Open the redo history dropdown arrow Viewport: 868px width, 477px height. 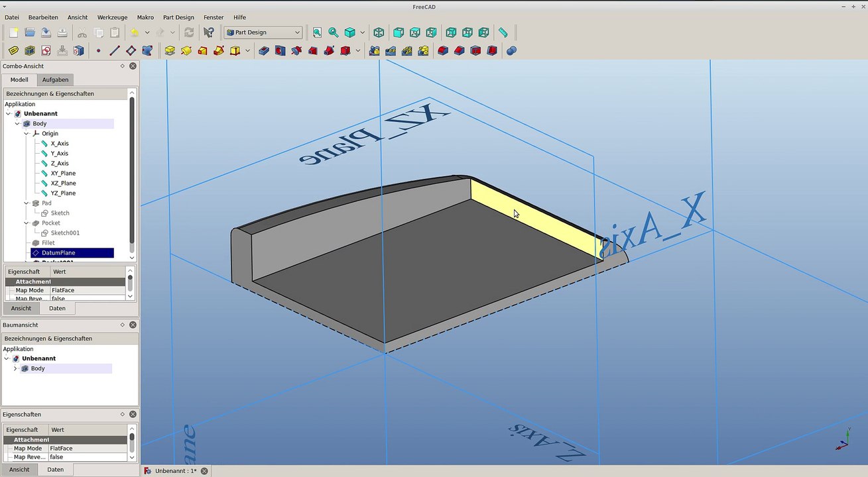coord(172,32)
